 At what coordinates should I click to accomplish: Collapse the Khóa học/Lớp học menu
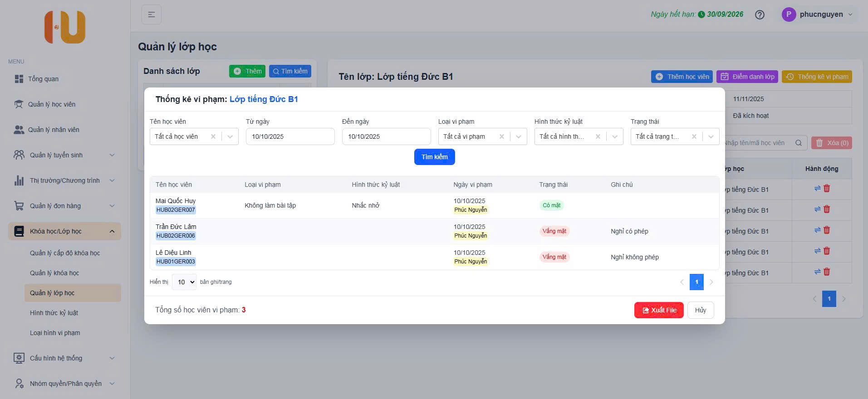112,232
